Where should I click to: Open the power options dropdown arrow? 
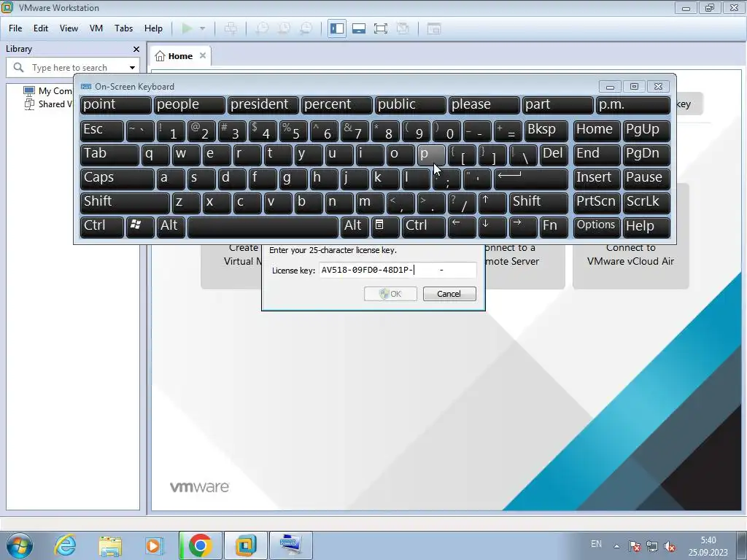point(203,28)
